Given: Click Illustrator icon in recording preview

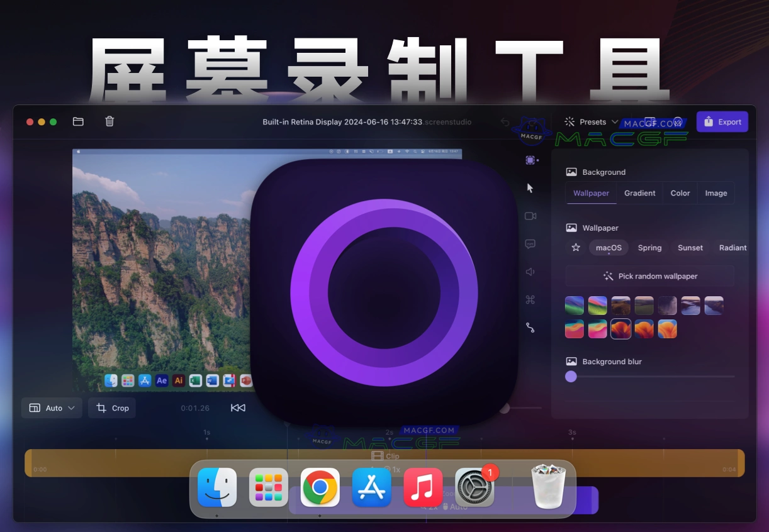Looking at the screenshot, I should (x=179, y=380).
